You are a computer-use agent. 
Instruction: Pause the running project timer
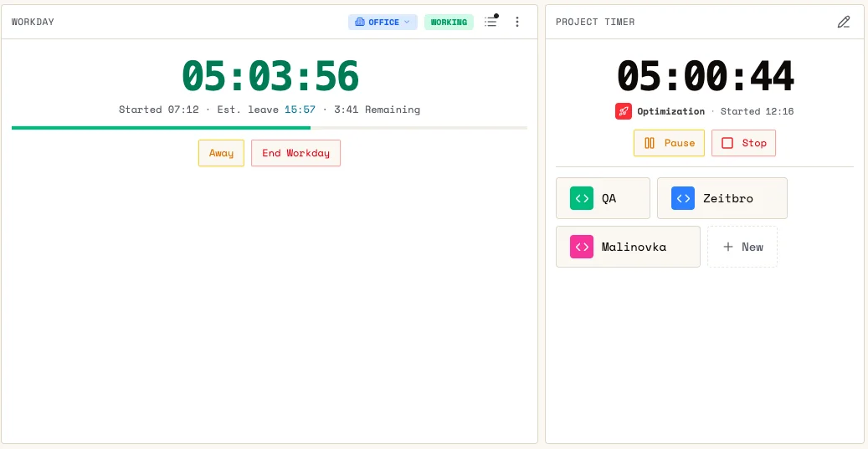point(670,143)
